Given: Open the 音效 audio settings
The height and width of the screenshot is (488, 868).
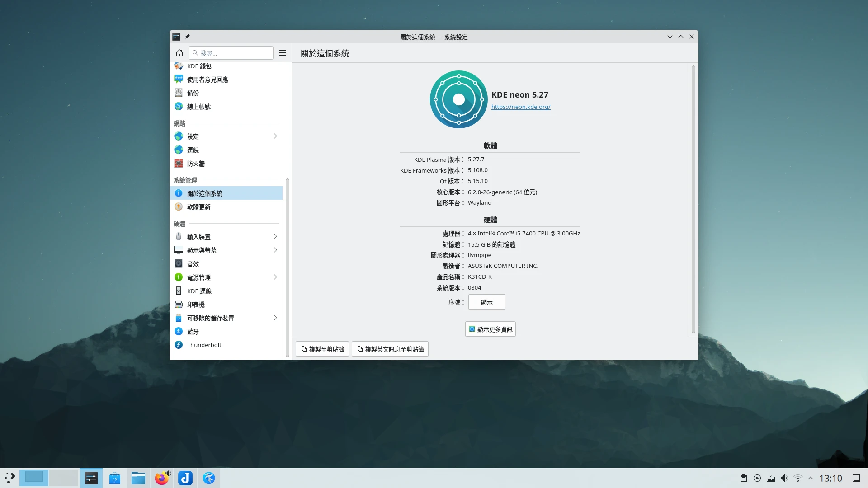Looking at the screenshot, I should tap(192, 263).
